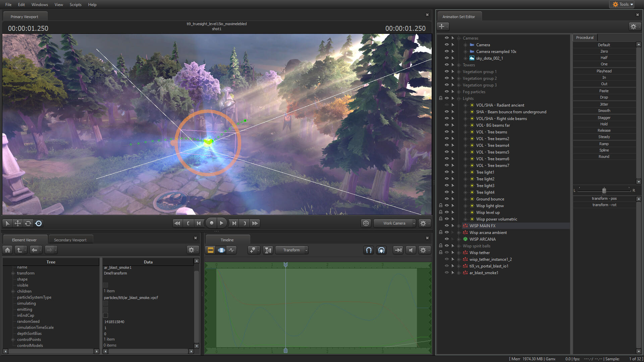The image size is (644, 362).
Task: Choose the translate manipulator tool
Action: (x=18, y=223)
